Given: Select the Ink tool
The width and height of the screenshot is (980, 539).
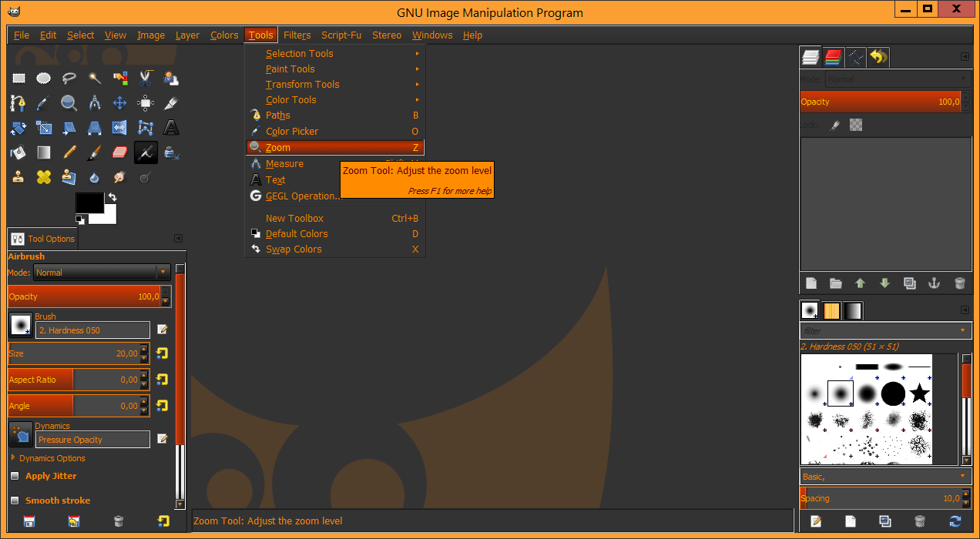Looking at the screenshot, I should pyautogui.click(x=171, y=152).
